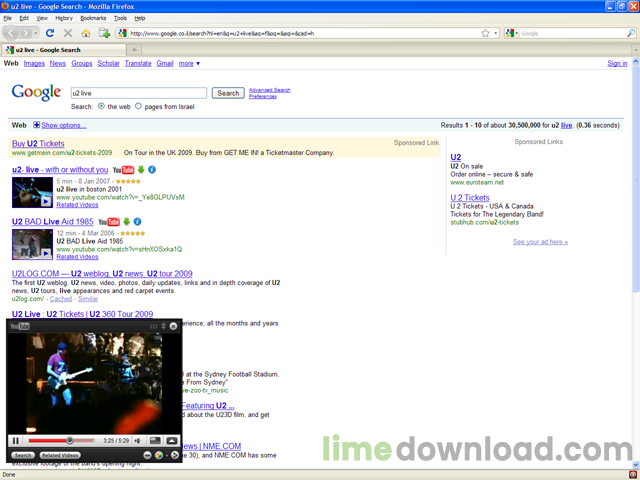Open 'U2LOG.COM — U2 weblog' result
The width and height of the screenshot is (640, 480).
pos(102,273)
